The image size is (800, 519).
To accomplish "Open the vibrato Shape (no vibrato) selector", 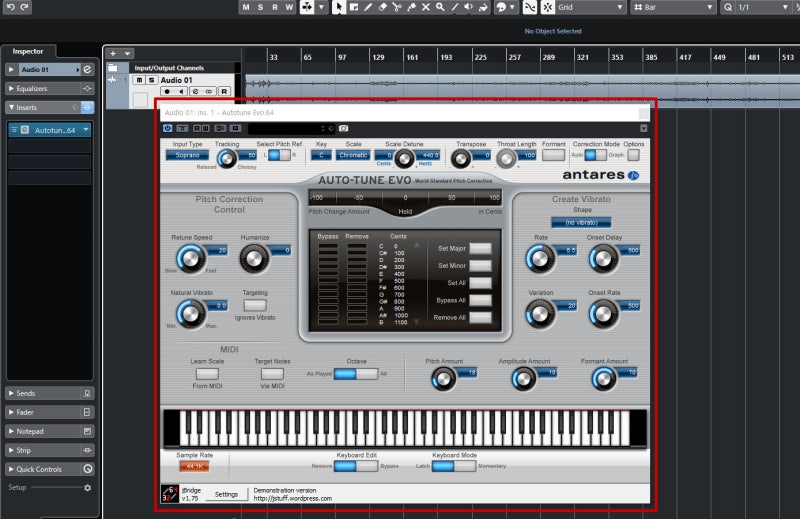I will pyautogui.click(x=581, y=223).
